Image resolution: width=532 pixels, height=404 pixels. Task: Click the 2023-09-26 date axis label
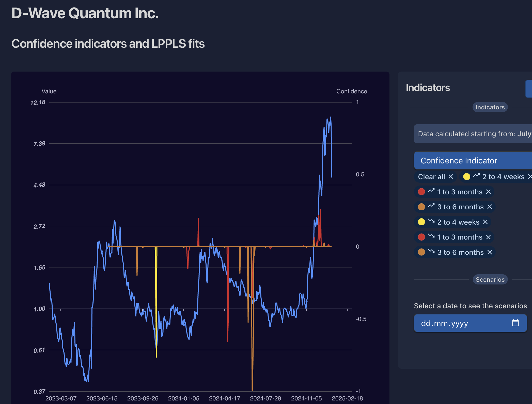coord(143,398)
